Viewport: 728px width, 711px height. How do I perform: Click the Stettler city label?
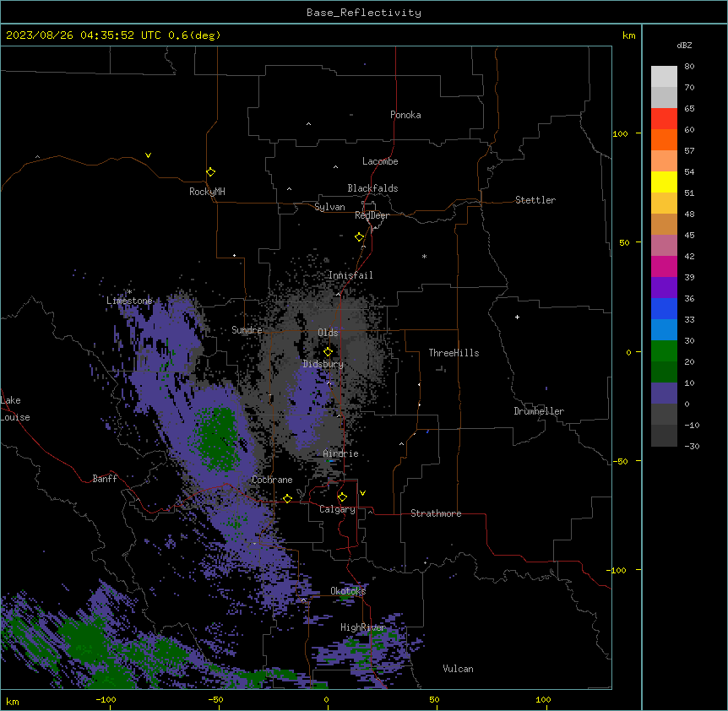click(x=535, y=200)
